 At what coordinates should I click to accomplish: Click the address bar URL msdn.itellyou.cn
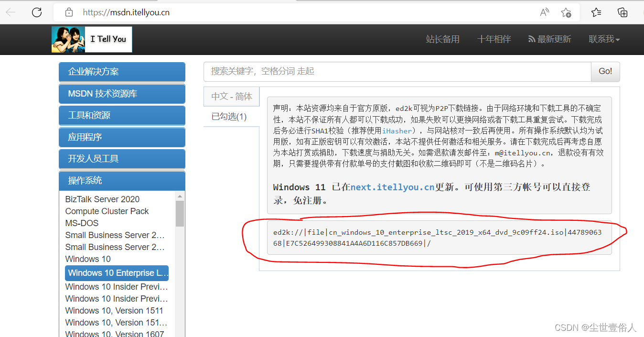click(126, 12)
